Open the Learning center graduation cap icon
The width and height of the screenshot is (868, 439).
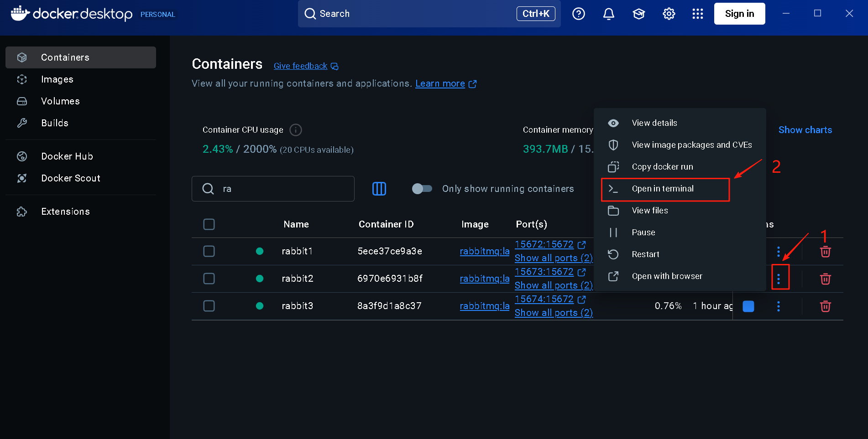pos(638,14)
